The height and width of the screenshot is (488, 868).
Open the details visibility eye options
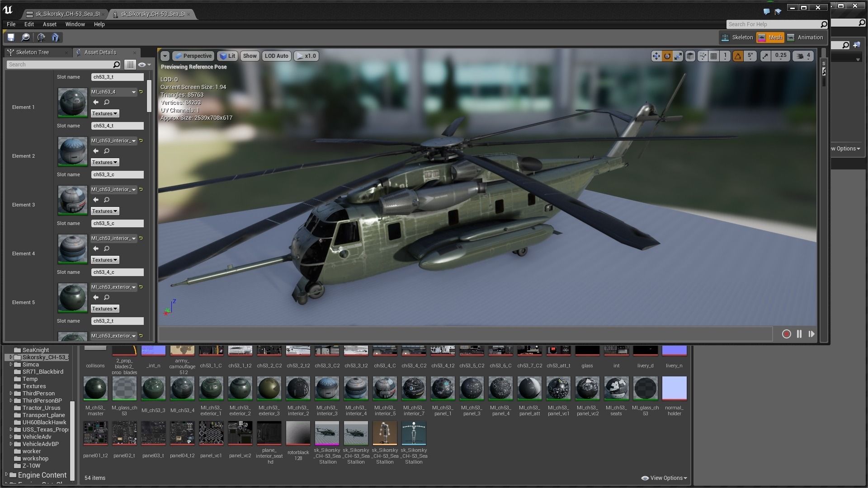pos(145,65)
